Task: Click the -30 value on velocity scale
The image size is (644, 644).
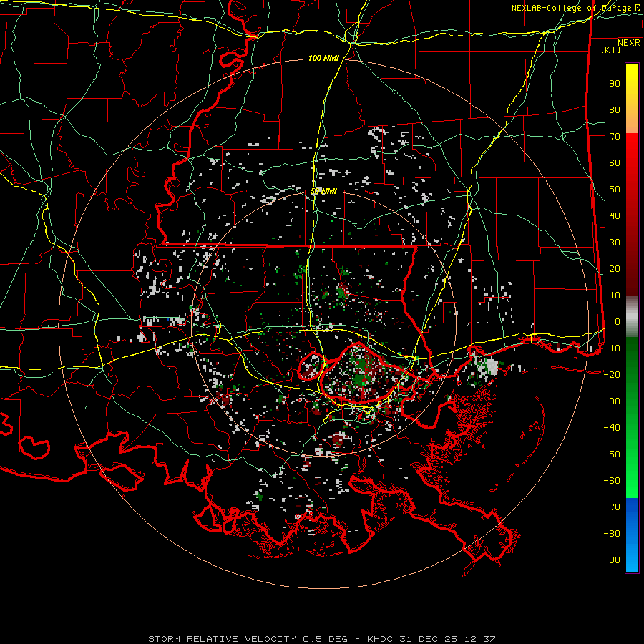Action: pyautogui.click(x=612, y=401)
